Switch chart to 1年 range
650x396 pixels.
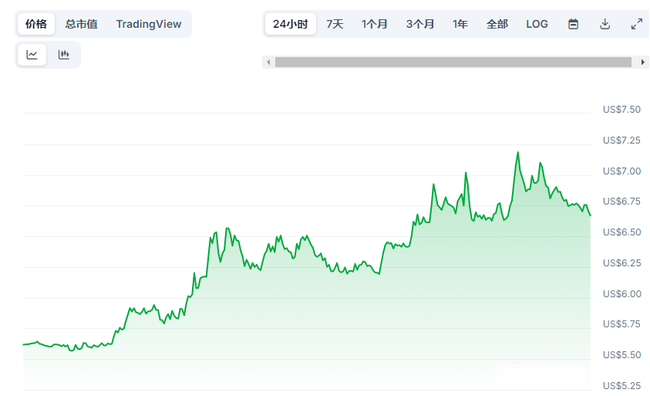460,24
